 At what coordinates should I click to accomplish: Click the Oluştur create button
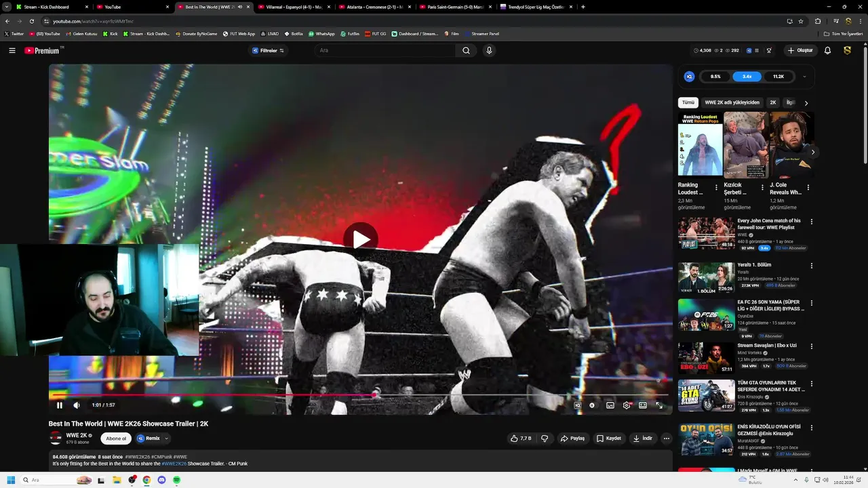point(800,50)
